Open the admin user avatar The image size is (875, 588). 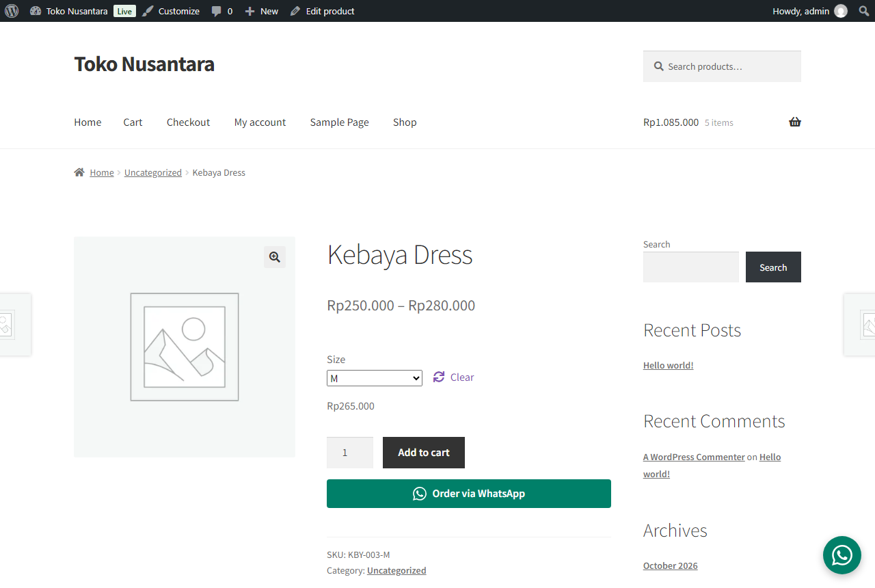tap(841, 11)
